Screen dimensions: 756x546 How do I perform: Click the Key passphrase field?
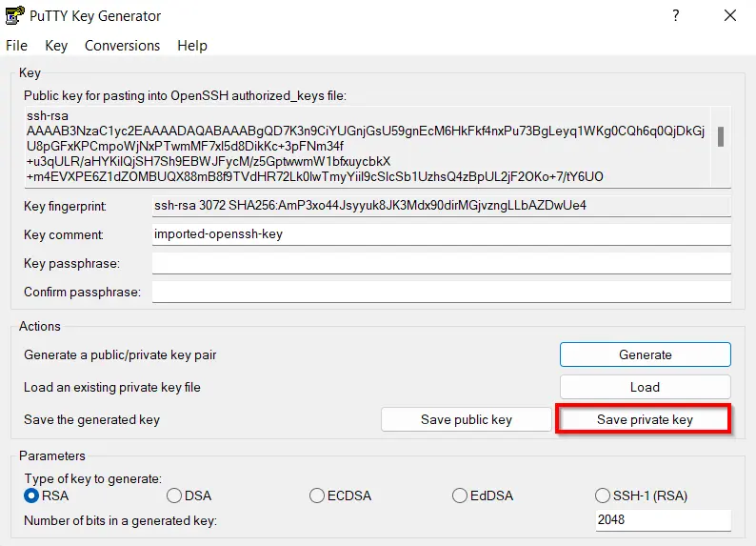pos(442,263)
